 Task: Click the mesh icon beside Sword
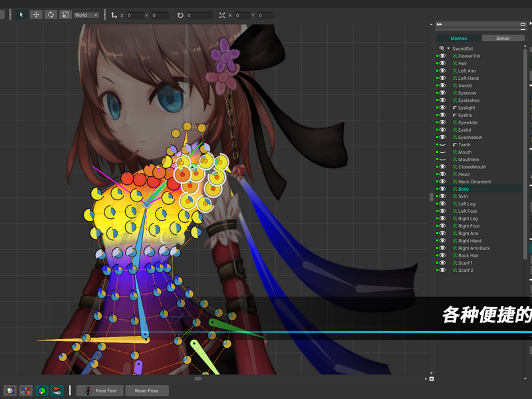[x=455, y=86]
